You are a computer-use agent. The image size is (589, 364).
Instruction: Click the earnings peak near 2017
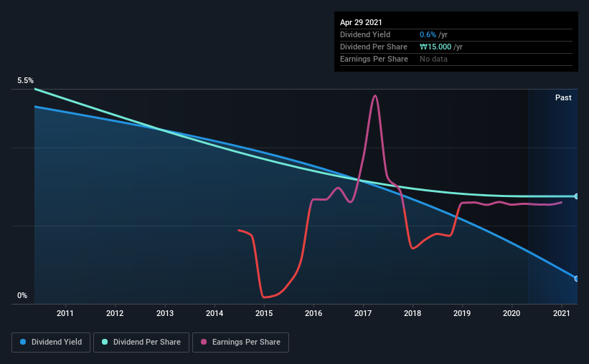click(375, 96)
